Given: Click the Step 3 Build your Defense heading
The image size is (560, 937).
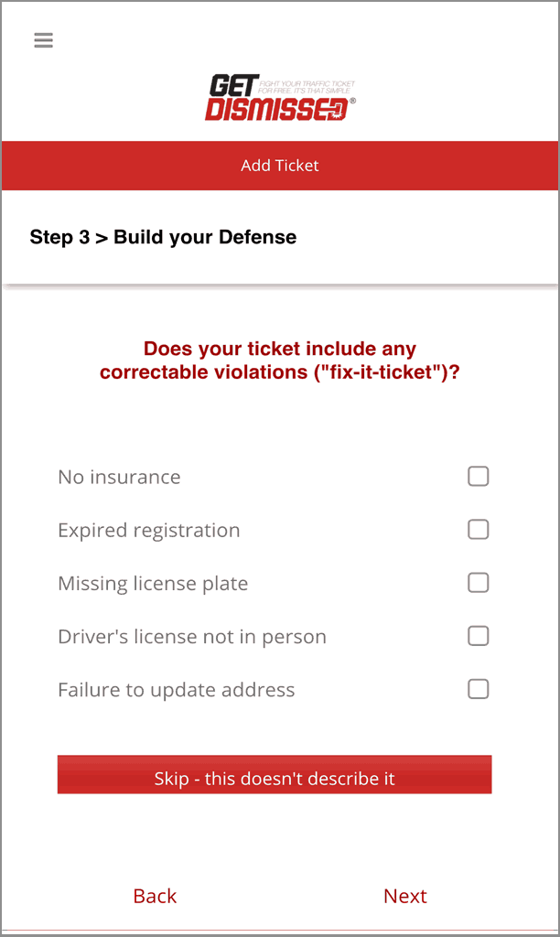Looking at the screenshot, I should pyautogui.click(x=163, y=237).
